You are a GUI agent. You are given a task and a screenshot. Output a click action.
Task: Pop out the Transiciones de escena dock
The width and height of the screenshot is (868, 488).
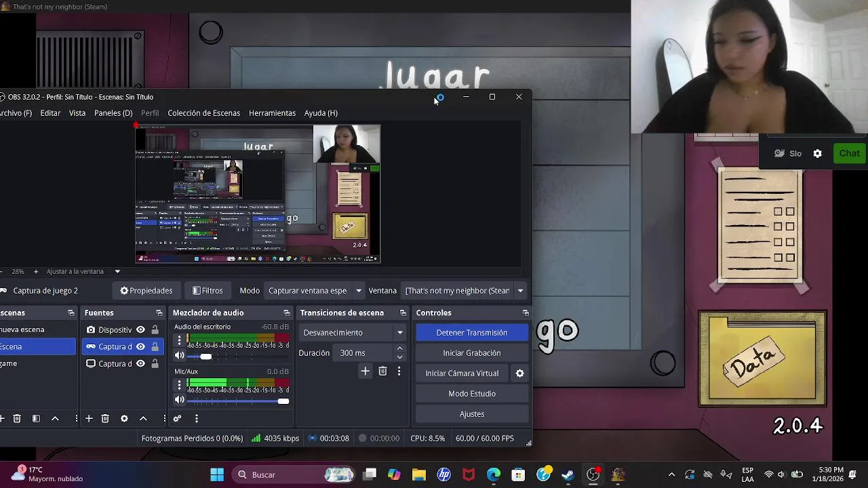[403, 312]
